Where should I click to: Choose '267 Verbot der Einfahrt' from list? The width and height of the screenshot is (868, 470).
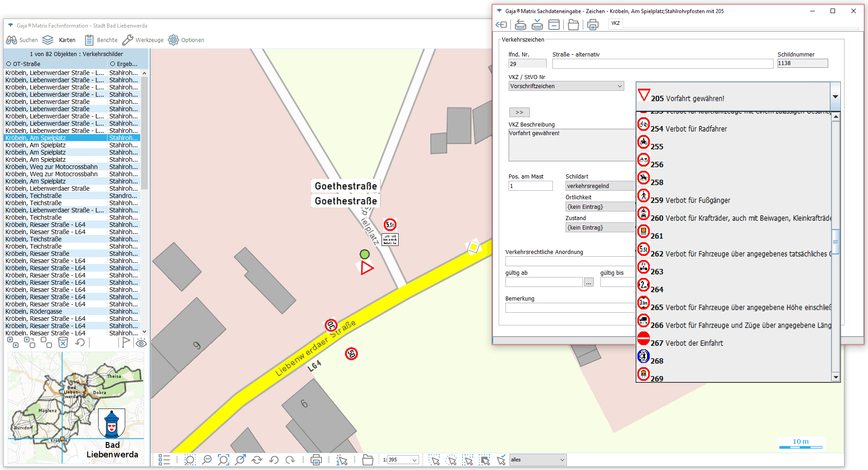[687, 343]
